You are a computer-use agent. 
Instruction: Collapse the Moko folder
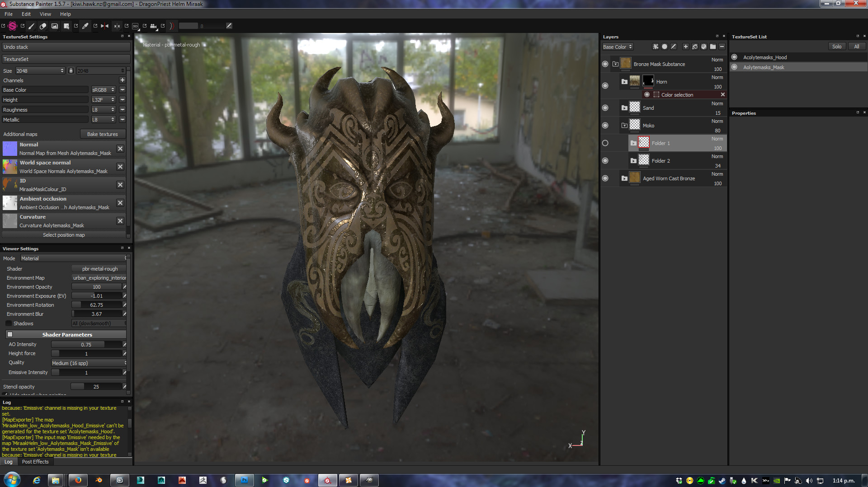point(624,126)
